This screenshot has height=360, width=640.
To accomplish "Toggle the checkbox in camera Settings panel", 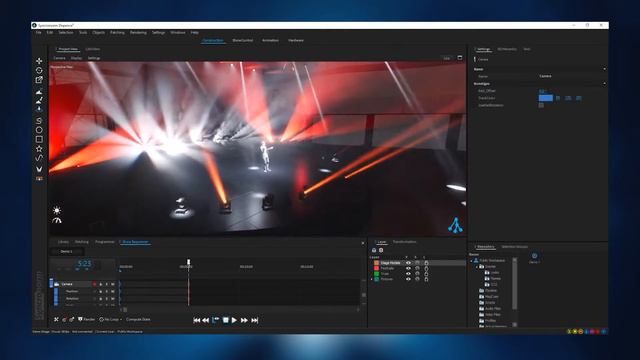I will click(x=541, y=105).
